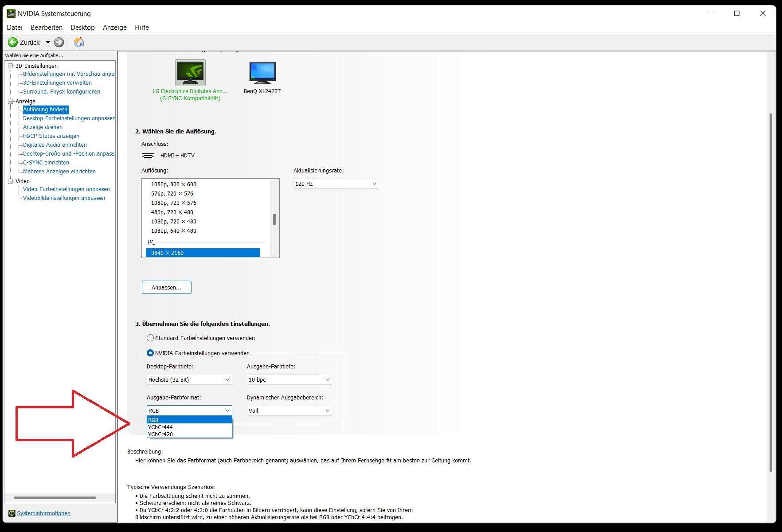This screenshot has height=532, width=782.
Task: Select the LG Electronics display icon
Action: point(190,73)
